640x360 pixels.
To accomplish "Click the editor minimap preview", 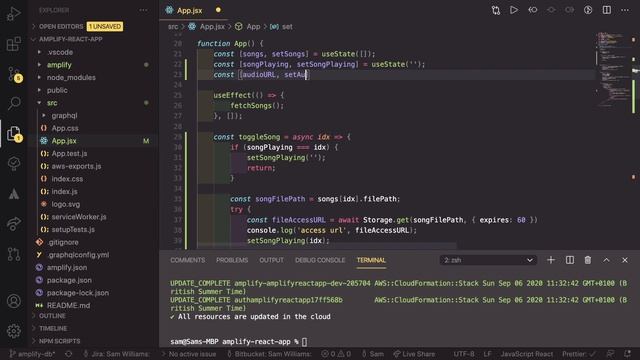I will click(613, 71).
